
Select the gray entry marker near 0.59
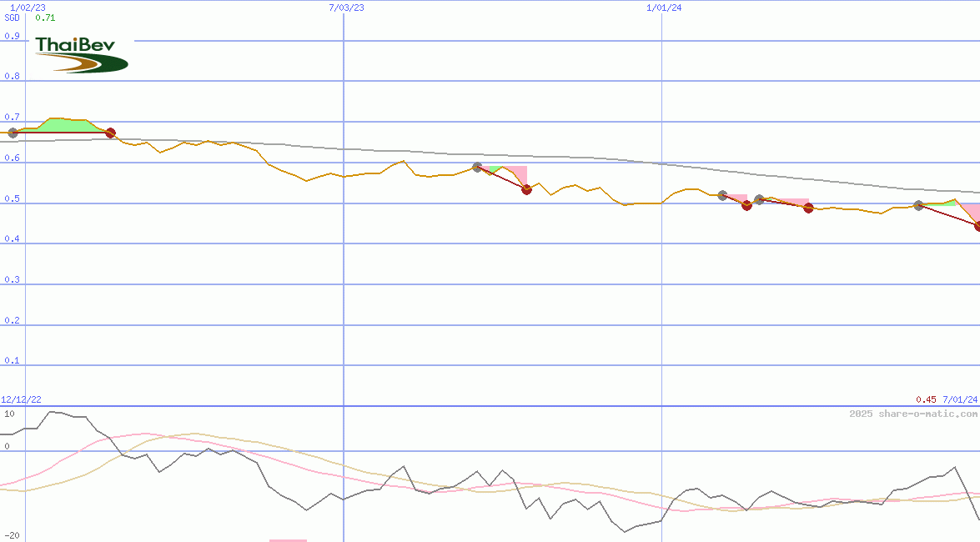[x=477, y=167]
